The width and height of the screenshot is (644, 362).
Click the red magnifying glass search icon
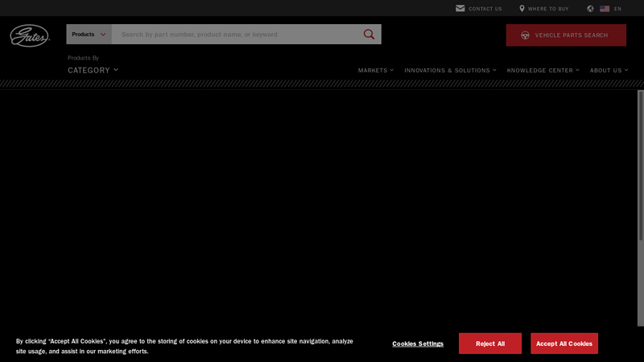[x=369, y=35]
